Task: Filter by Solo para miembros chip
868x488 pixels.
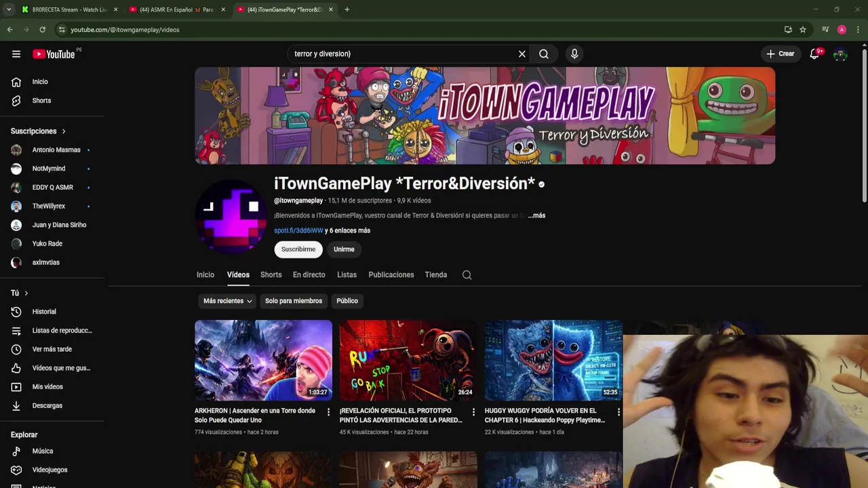Action: click(x=294, y=301)
